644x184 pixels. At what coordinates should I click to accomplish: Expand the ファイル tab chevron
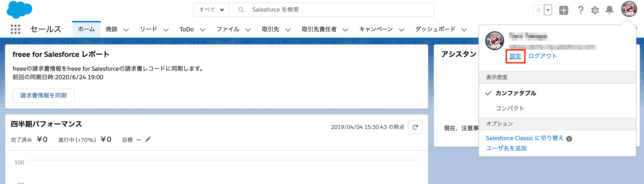click(x=248, y=30)
